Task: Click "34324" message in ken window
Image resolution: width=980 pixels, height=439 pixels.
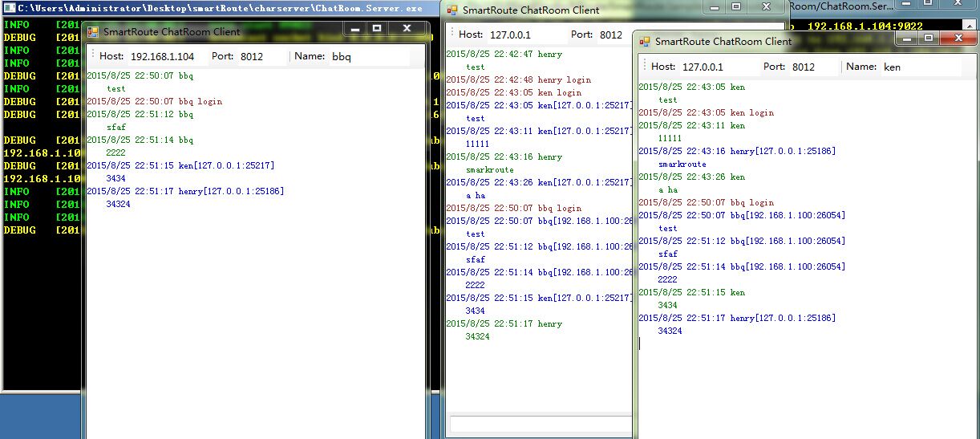Action: coord(670,331)
